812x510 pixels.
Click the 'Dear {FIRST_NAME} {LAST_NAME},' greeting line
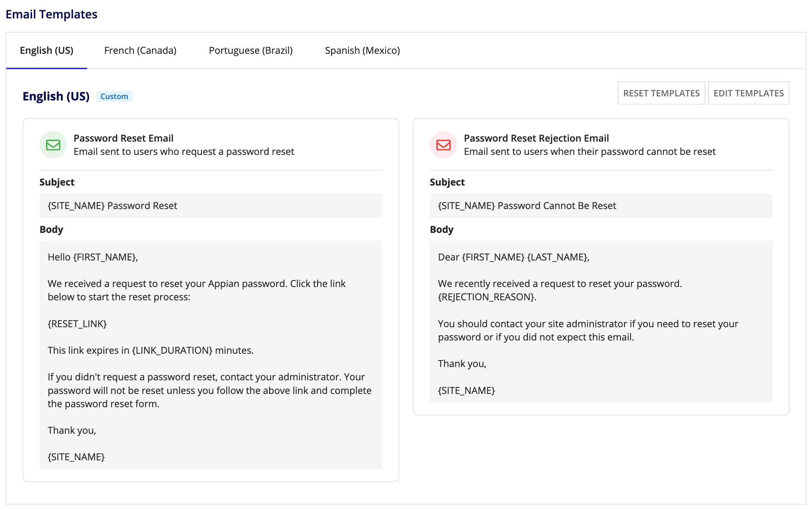[514, 257]
